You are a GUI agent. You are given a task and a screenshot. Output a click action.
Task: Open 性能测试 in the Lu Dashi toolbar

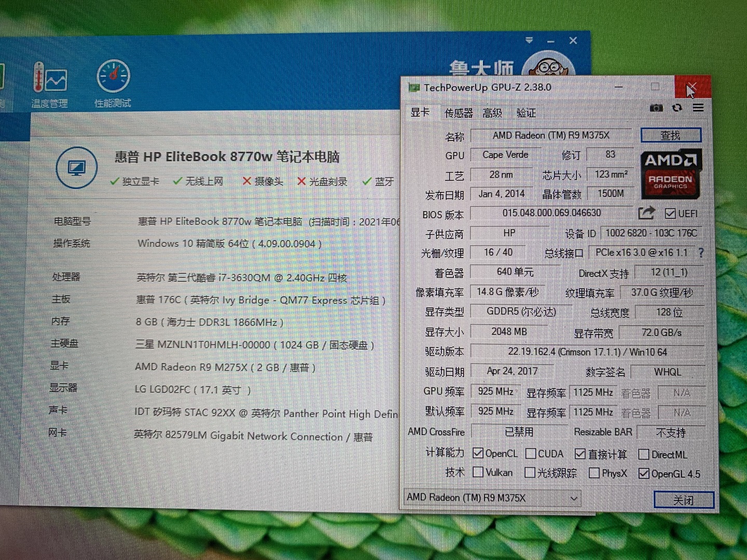click(113, 84)
